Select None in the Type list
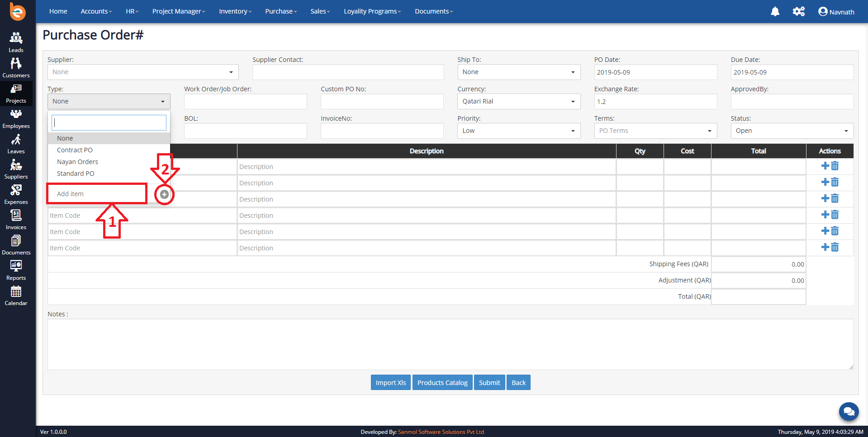The image size is (868, 437). tap(109, 138)
